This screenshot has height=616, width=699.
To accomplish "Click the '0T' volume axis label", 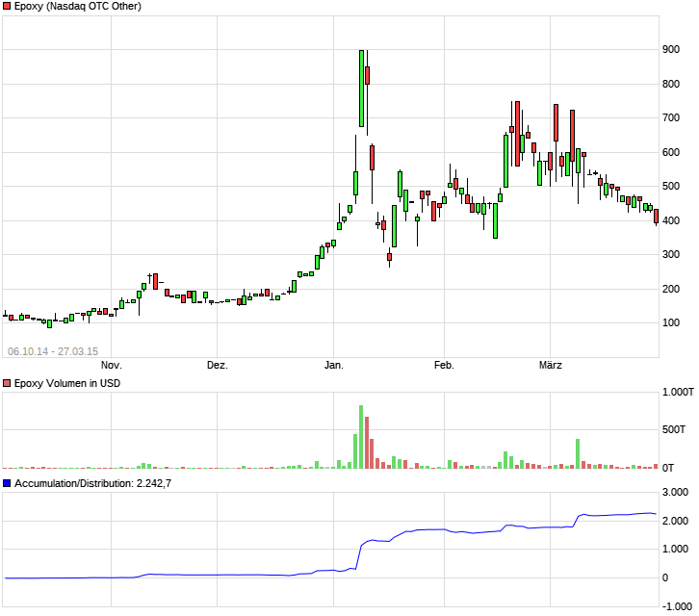I will click(668, 468).
